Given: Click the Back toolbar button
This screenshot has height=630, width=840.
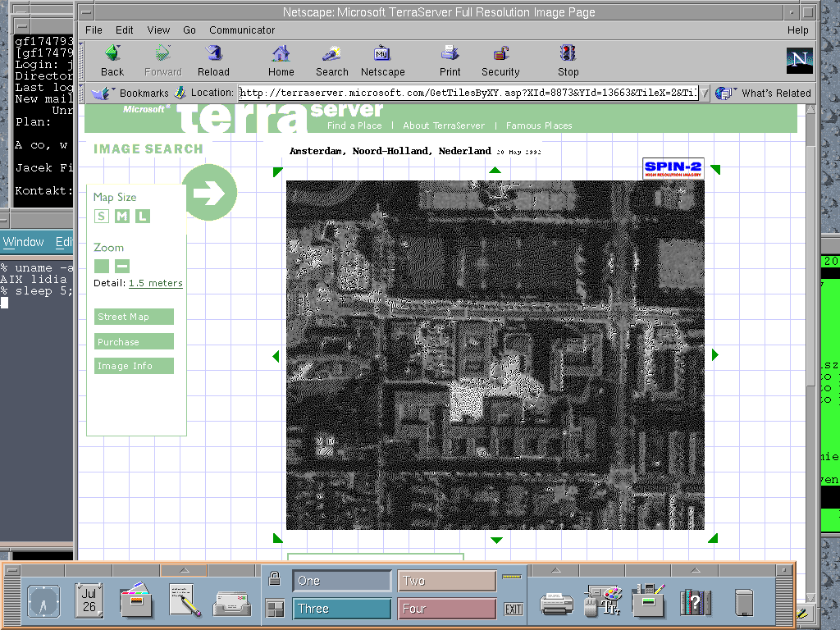Looking at the screenshot, I should click(x=112, y=61).
